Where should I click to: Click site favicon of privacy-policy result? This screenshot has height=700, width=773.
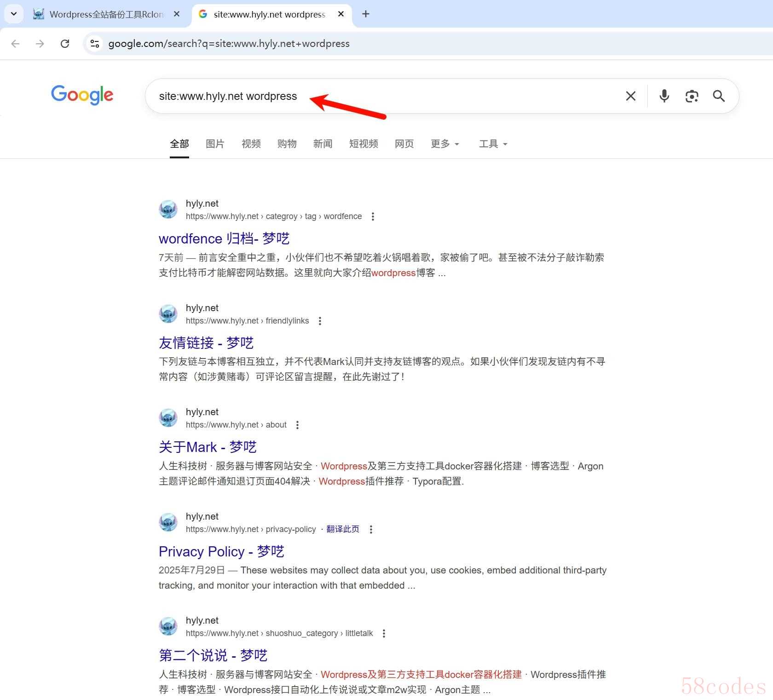pos(168,522)
